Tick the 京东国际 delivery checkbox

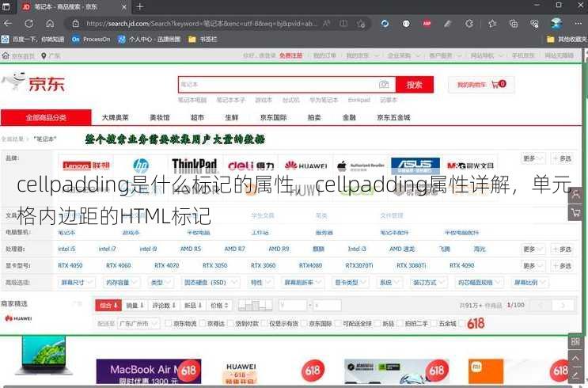304,323
